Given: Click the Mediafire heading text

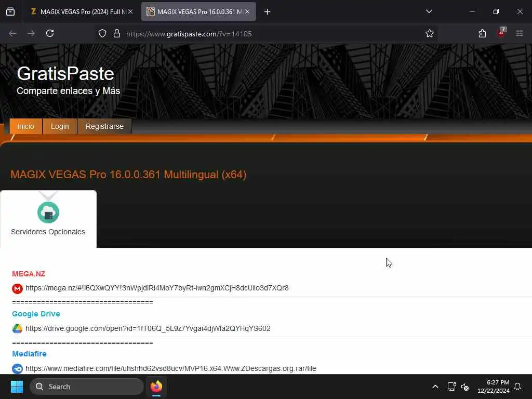Looking at the screenshot, I should point(29,354).
